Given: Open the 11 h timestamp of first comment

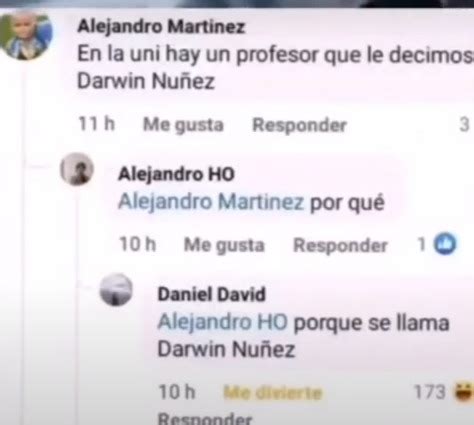Looking at the screenshot, I should (x=97, y=124).
